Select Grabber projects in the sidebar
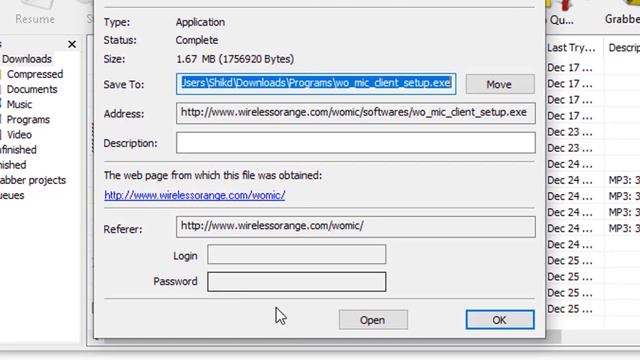The height and width of the screenshot is (360, 640). 33,180
